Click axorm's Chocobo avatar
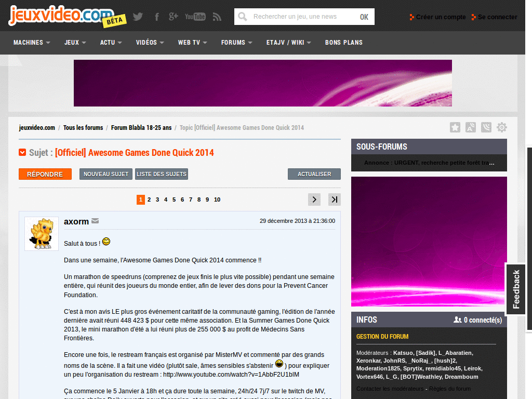The width and height of the screenshot is (532, 399). [42, 234]
